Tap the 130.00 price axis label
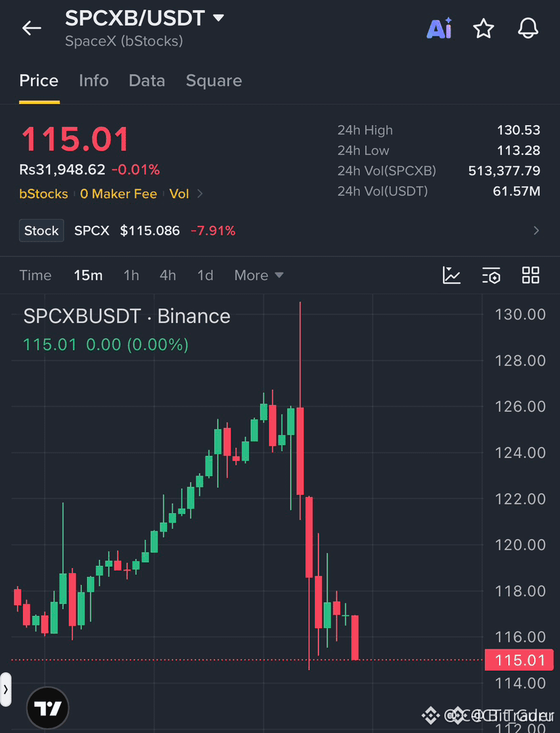 coord(520,314)
